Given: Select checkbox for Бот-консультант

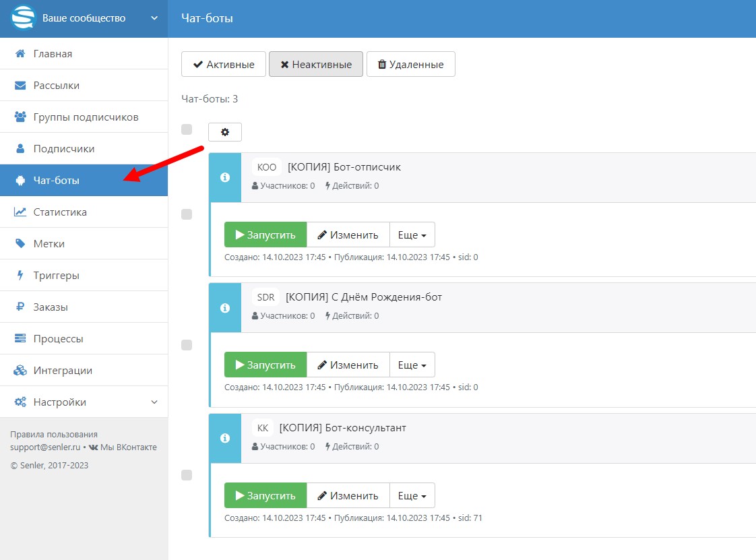Looking at the screenshot, I should pos(187,475).
